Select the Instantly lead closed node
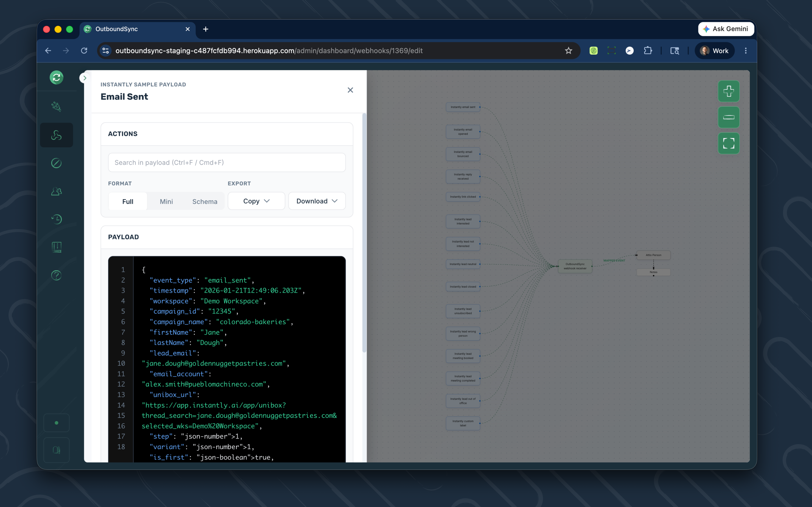The width and height of the screenshot is (812, 507). (463, 287)
